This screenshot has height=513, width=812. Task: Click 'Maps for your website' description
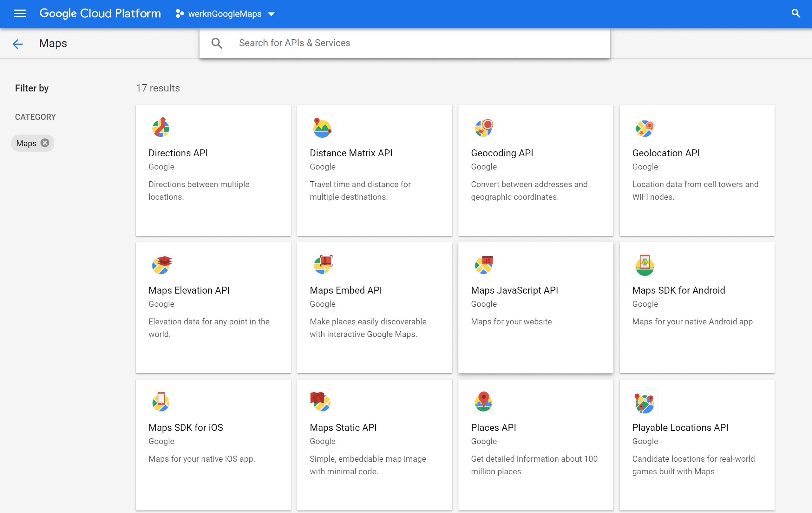tap(511, 321)
